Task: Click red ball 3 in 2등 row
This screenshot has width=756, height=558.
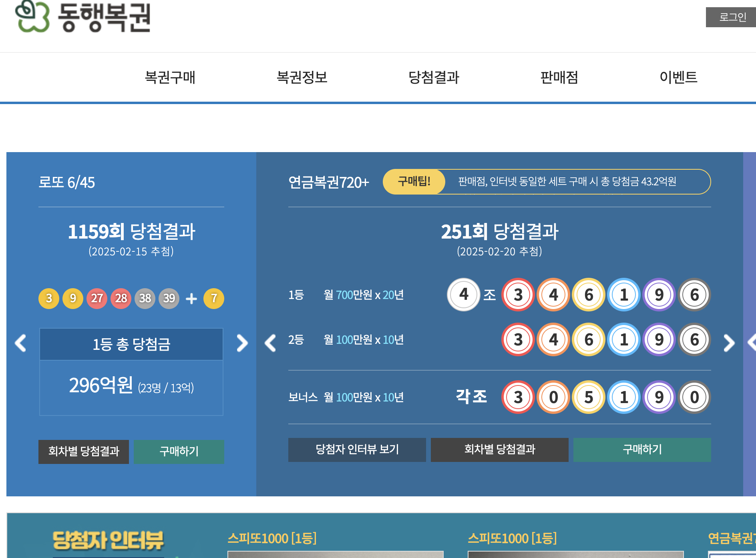Action: [x=518, y=339]
